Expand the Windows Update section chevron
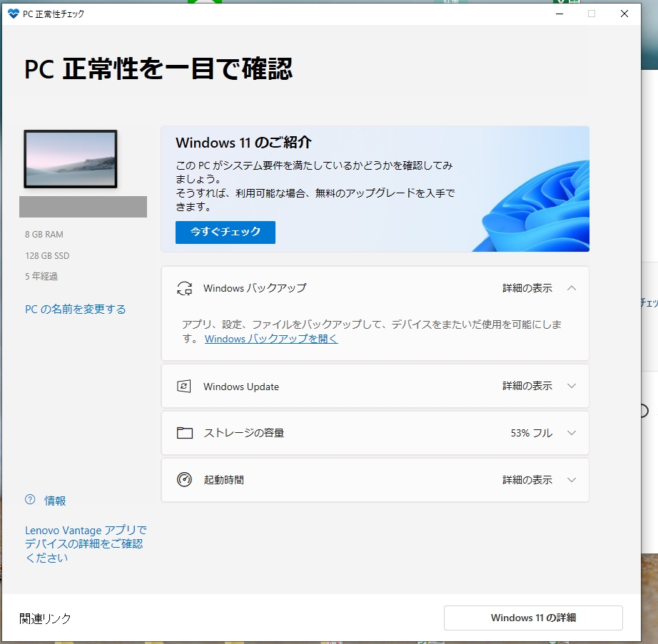Image resolution: width=658 pixels, height=644 pixels. pyautogui.click(x=572, y=386)
